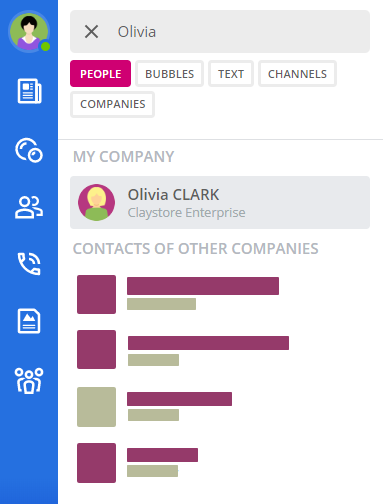Switch to the TEXT filter tab

(x=231, y=74)
